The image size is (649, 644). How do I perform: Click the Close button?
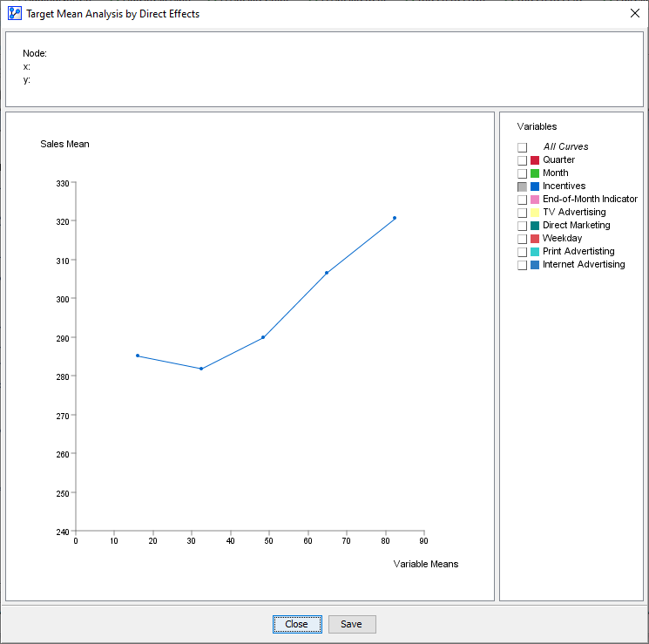tap(297, 624)
